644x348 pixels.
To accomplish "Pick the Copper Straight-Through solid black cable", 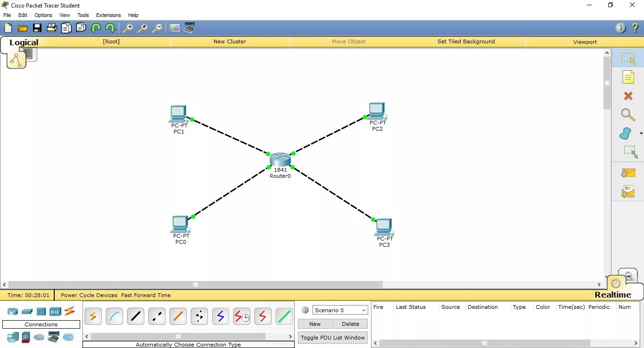I will tap(135, 316).
